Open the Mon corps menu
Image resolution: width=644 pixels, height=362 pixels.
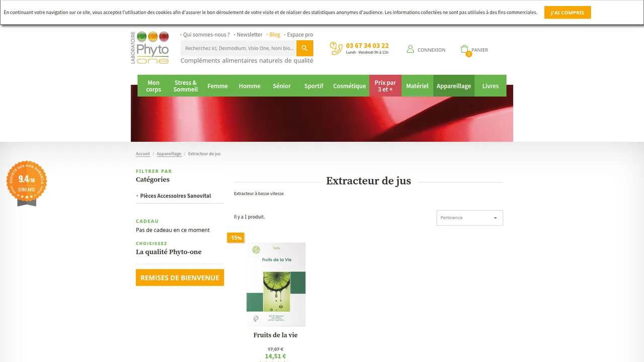tap(153, 86)
